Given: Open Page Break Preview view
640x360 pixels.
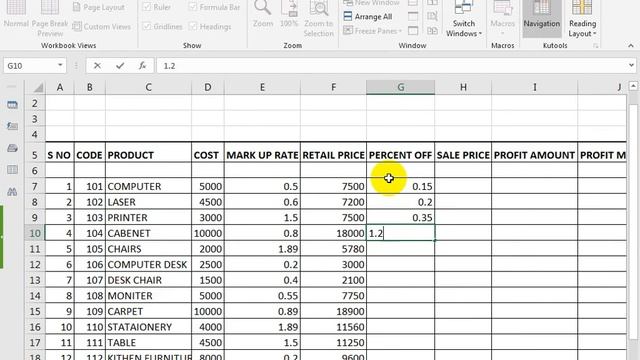Looking at the screenshot, I should (x=50, y=18).
